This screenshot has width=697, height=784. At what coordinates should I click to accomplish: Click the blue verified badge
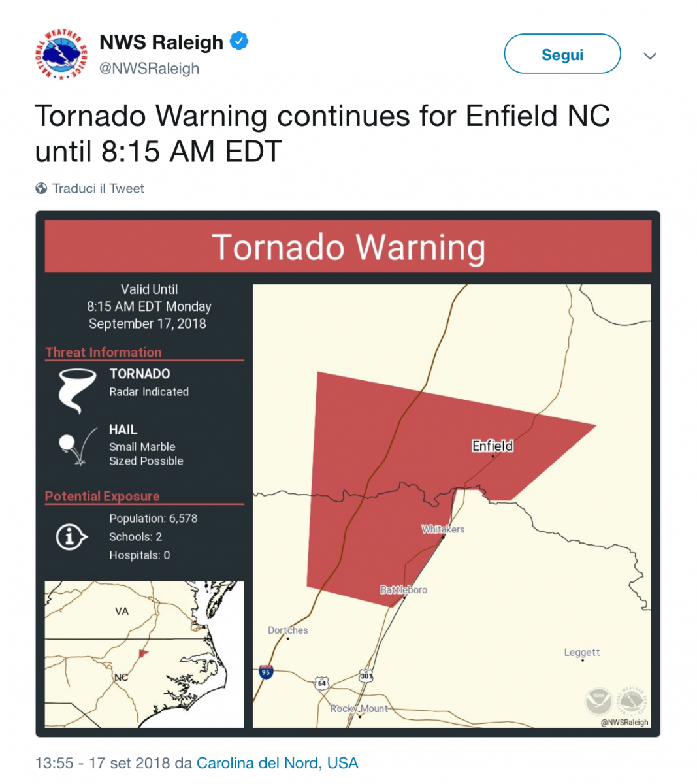239,41
